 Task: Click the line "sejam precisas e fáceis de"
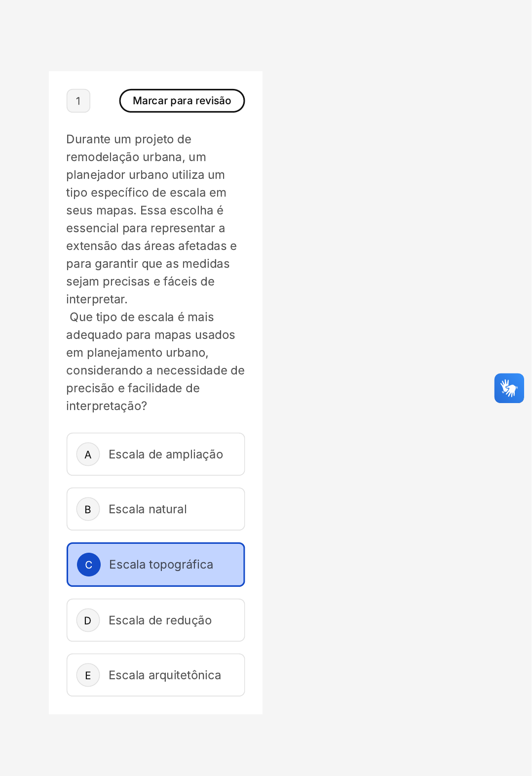pos(140,282)
